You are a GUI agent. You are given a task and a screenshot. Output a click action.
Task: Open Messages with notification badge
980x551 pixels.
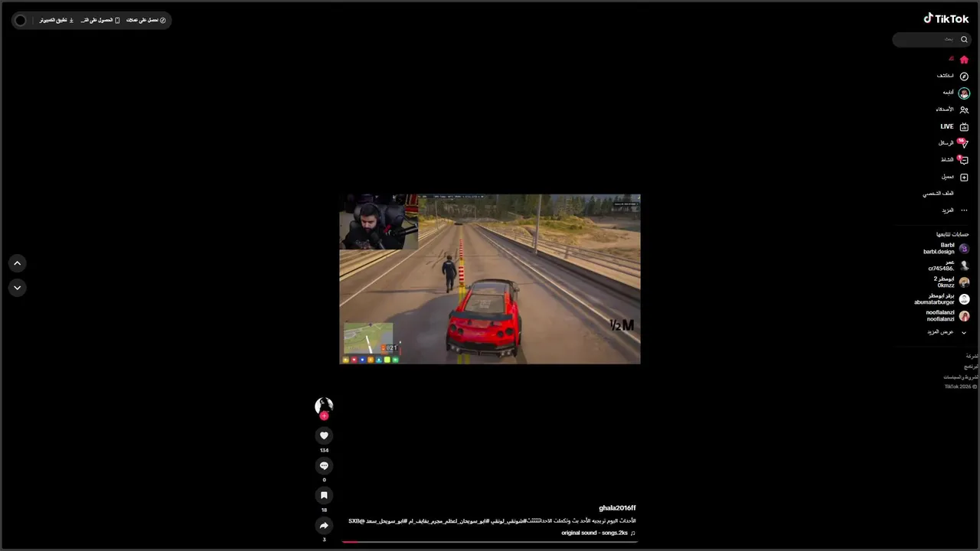[963, 143]
